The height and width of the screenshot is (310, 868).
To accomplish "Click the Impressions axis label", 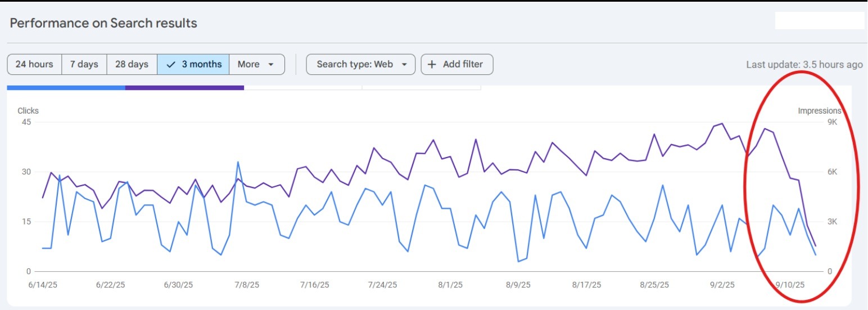I will 819,111.
